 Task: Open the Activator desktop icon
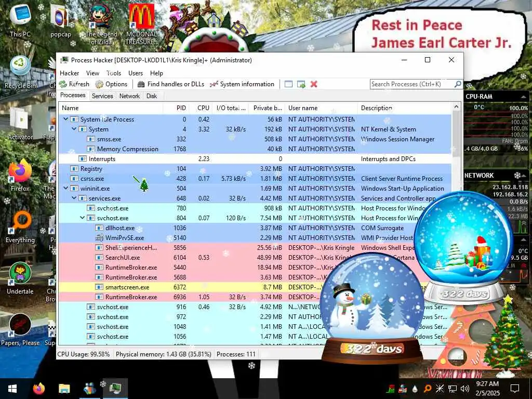pos(20,124)
